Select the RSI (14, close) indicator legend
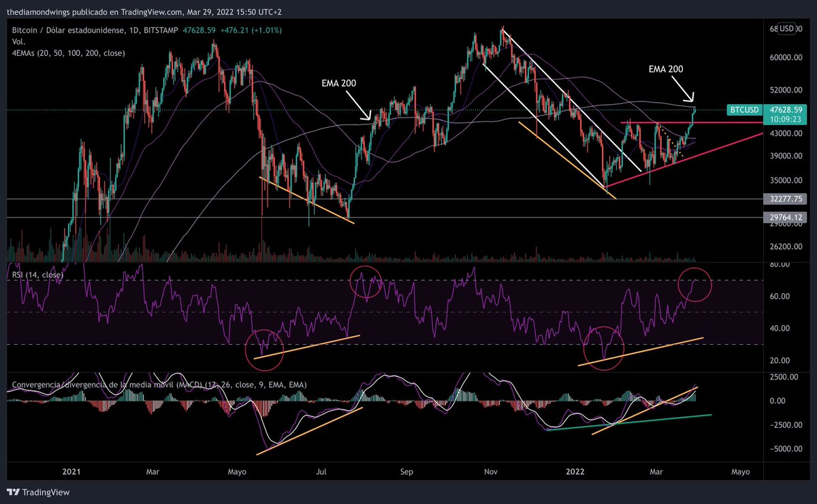Viewport: 817px width, 504px height. coord(37,275)
